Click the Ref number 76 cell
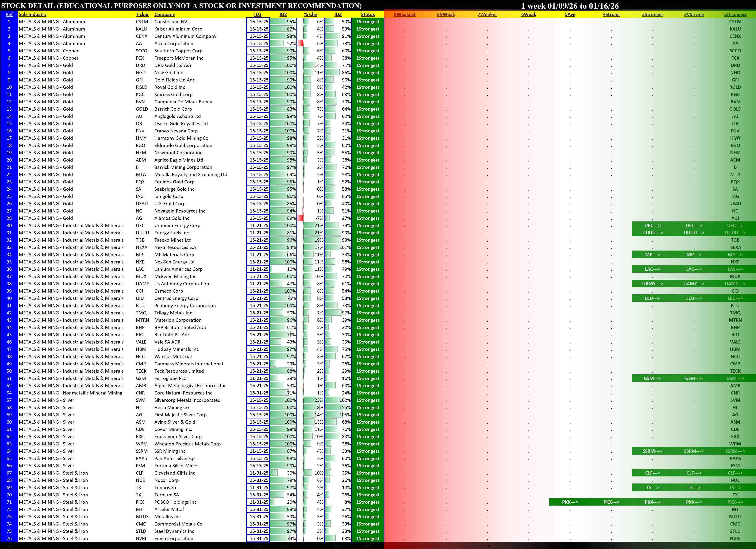Image resolution: width=756 pixels, height=549 pixels. click(9, 538)
